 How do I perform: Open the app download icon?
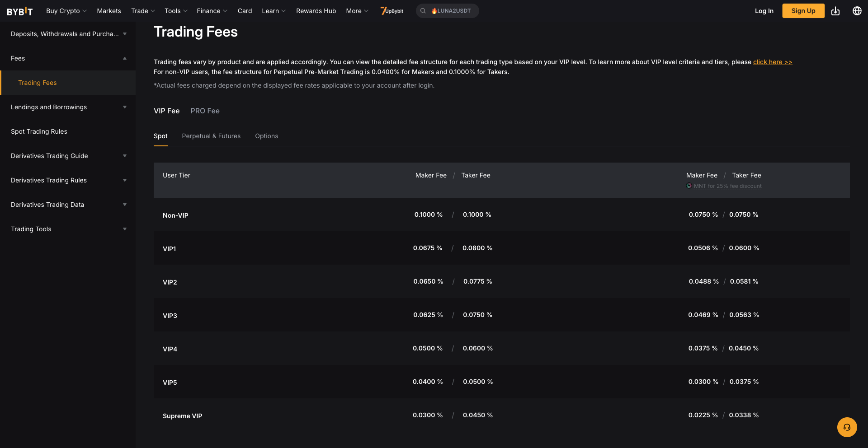tap(835, 11)
